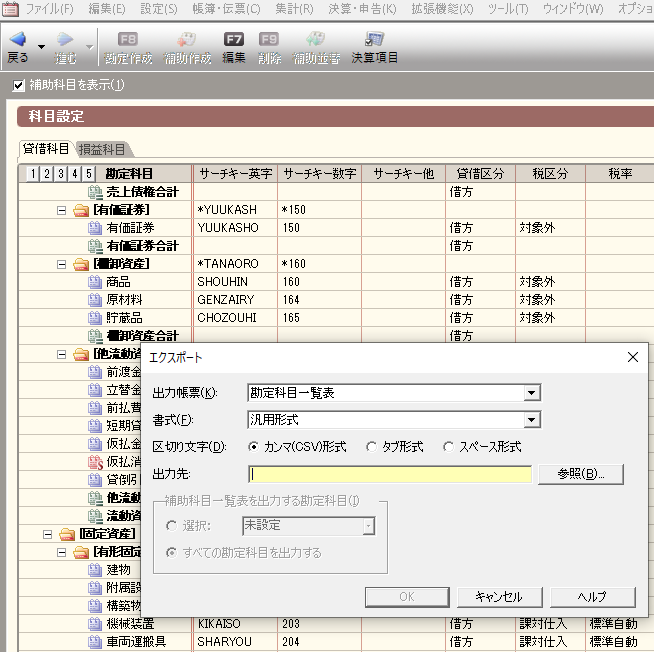
Task: Collapse the [固定資産] tree node
Action: pyautogui.click(x=48, y=534)
